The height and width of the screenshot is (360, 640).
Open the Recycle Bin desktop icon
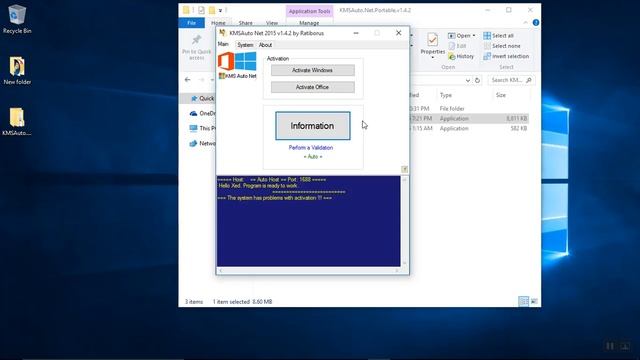point(17,19)
